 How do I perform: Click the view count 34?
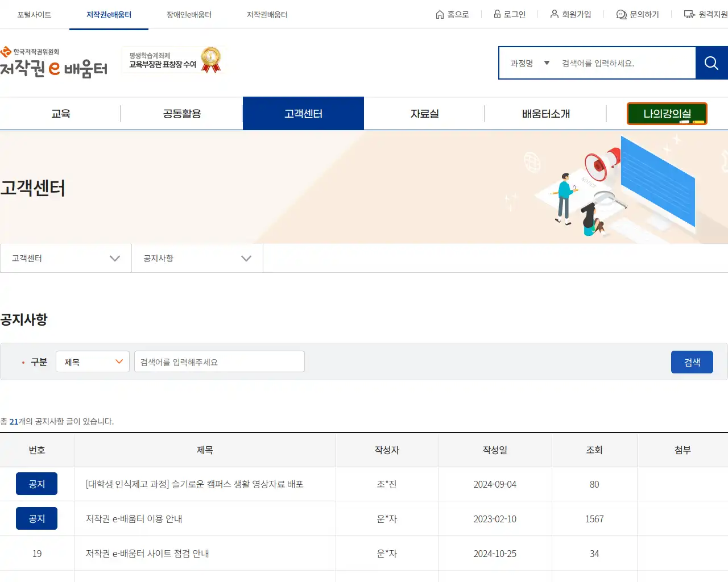[x=594, y=554]
